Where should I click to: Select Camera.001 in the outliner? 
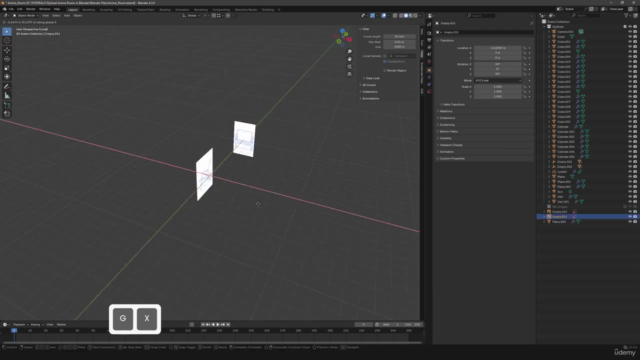[565, 31]
